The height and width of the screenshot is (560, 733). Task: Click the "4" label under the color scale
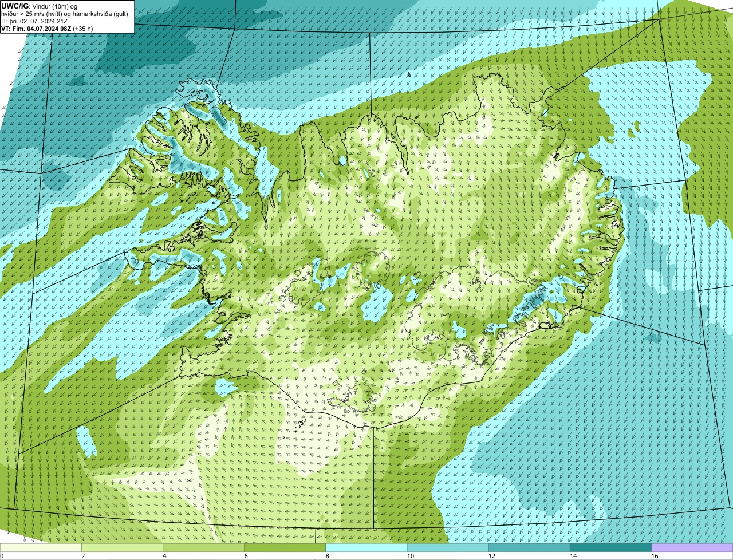[164, 556]
